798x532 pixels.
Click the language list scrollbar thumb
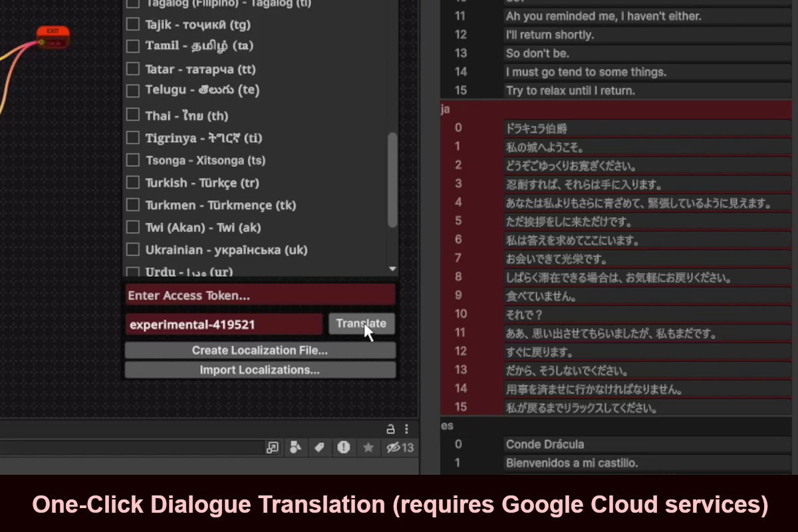(x=392, y=180)
